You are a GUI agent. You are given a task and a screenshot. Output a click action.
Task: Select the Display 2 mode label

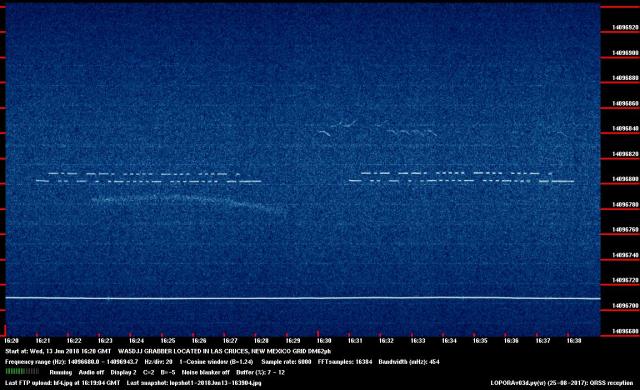click(x=123, y=372)
